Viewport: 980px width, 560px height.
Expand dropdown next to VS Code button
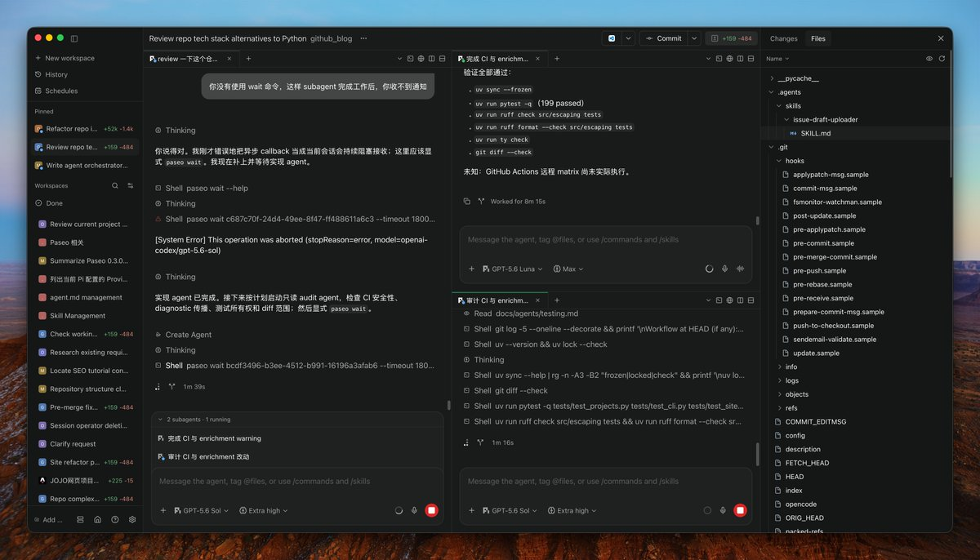tap(628, 38)
